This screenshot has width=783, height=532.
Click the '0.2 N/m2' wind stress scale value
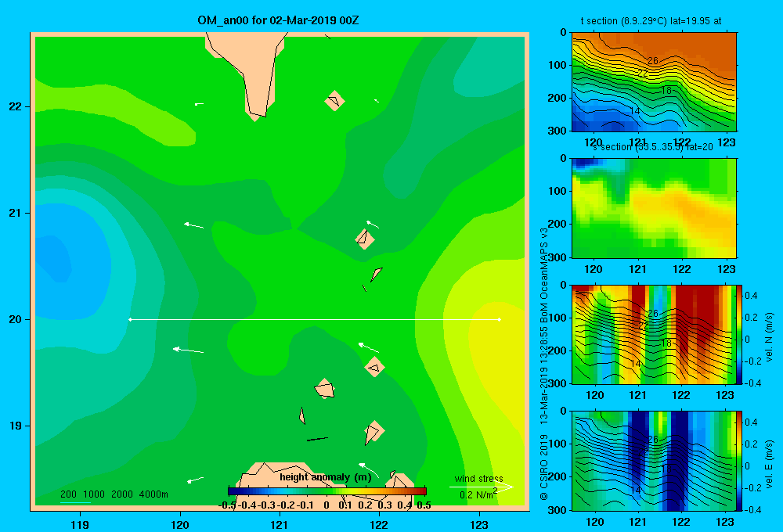(x=478, y=494)
